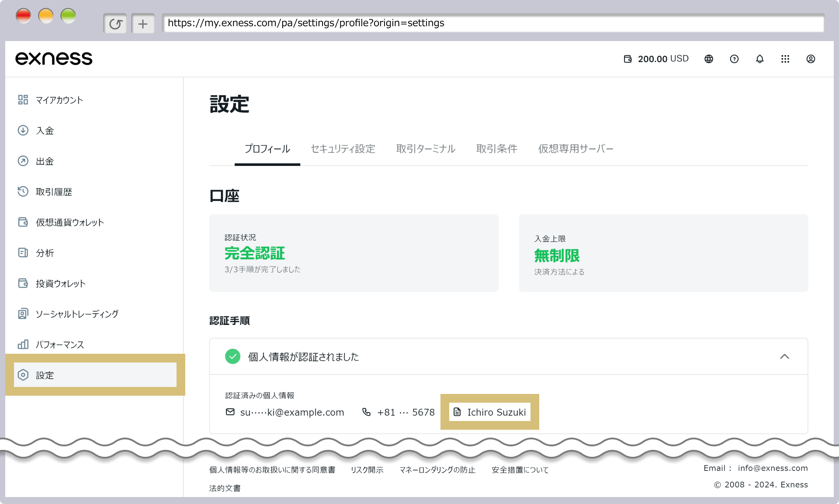Click the 取引履歴 history icon

pos(23,192)
